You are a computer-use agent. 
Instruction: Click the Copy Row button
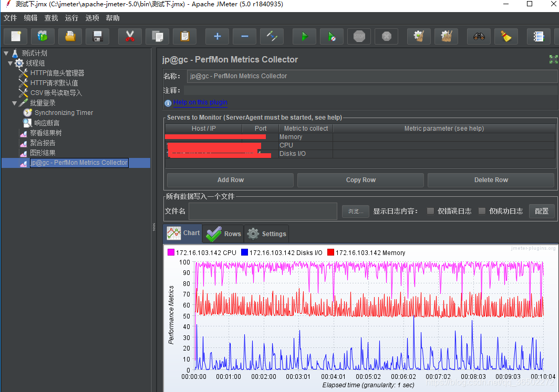[x=361, y=180]
